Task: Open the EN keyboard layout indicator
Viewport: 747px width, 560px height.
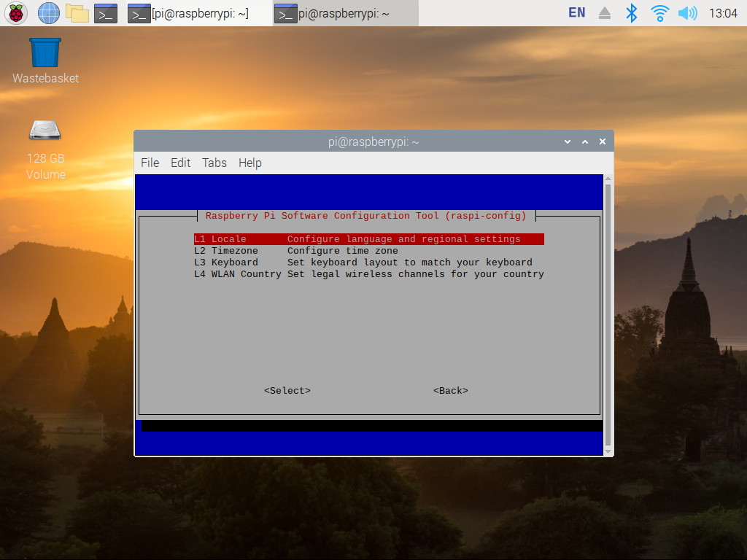Action: 576,13
